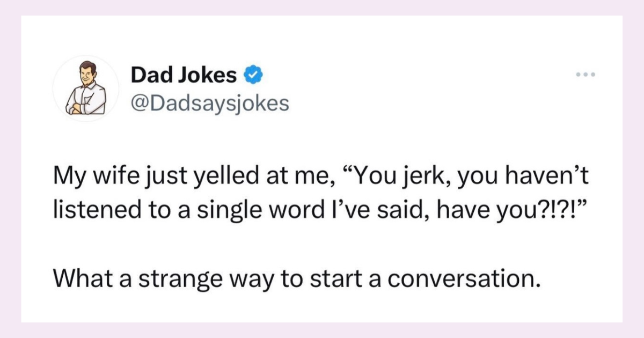Click the verified checkmark next to Dad Jokes
Screen dimensions: 644x338
(x=253, y=74)
